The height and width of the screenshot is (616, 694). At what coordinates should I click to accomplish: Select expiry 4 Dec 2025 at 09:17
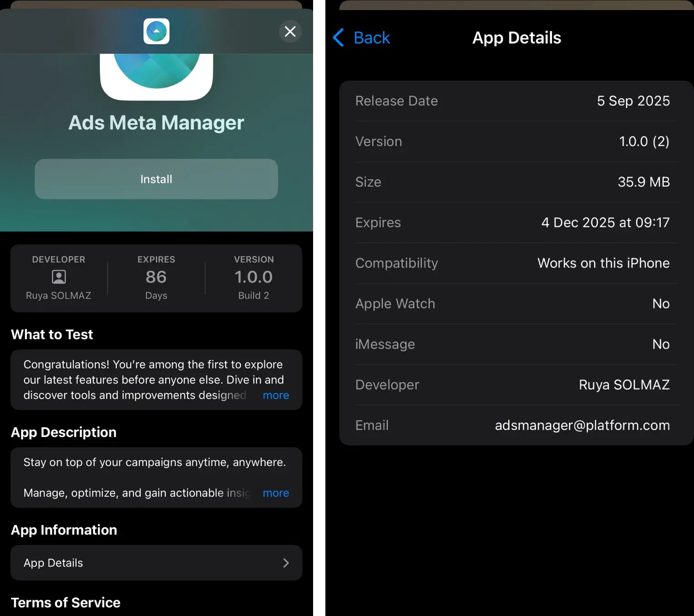(605, 222)
